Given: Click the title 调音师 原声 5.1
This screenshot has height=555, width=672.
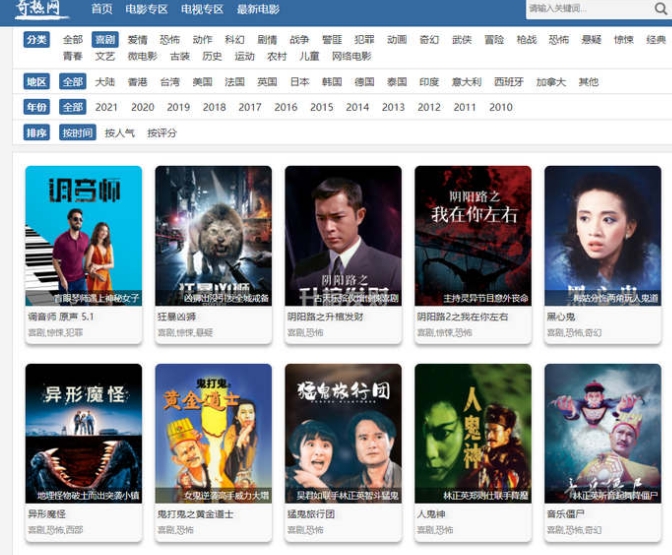Looking at the screenshot, I should pos(61,317).
